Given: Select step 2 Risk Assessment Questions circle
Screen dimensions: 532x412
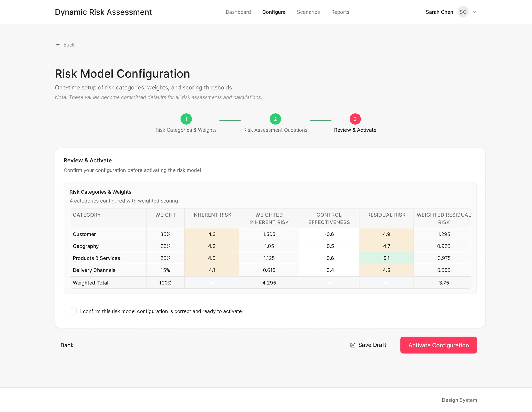Looking at the screenshot, I should (x=275, y=119).
